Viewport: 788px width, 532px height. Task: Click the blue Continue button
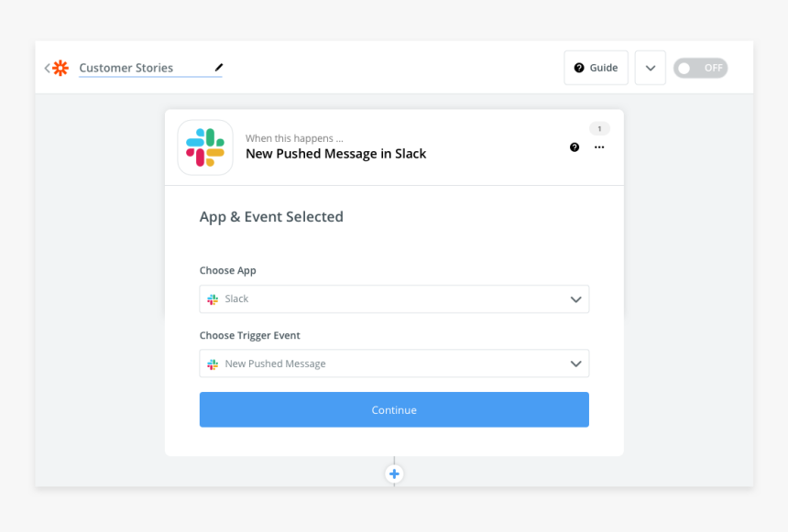click(x=394, y=410)
